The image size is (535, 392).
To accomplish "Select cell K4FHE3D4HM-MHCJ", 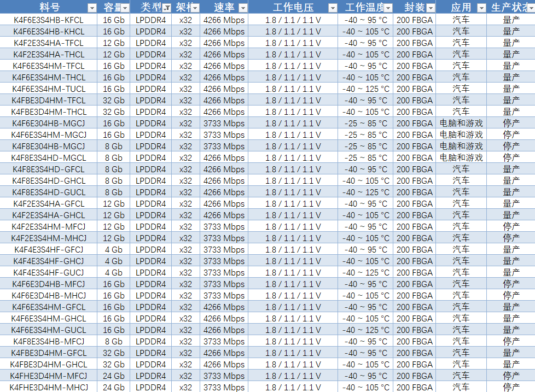I will point(49,387).
